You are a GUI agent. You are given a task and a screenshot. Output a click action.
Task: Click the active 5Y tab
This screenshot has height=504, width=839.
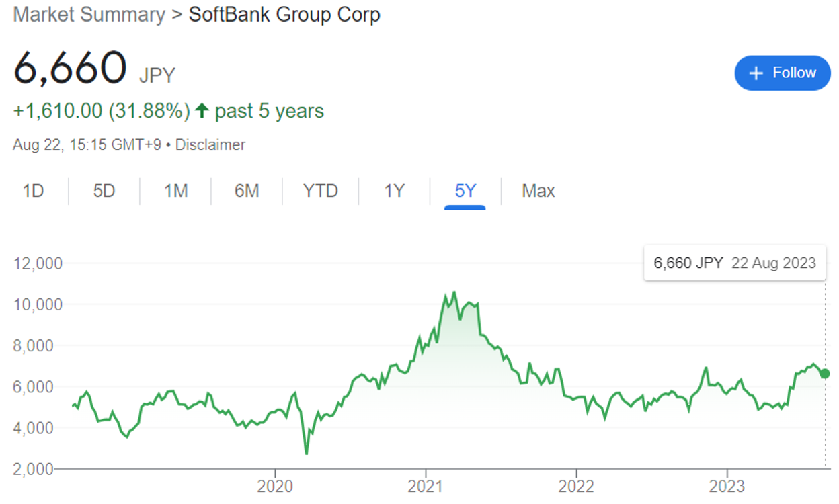click(465, 192)
